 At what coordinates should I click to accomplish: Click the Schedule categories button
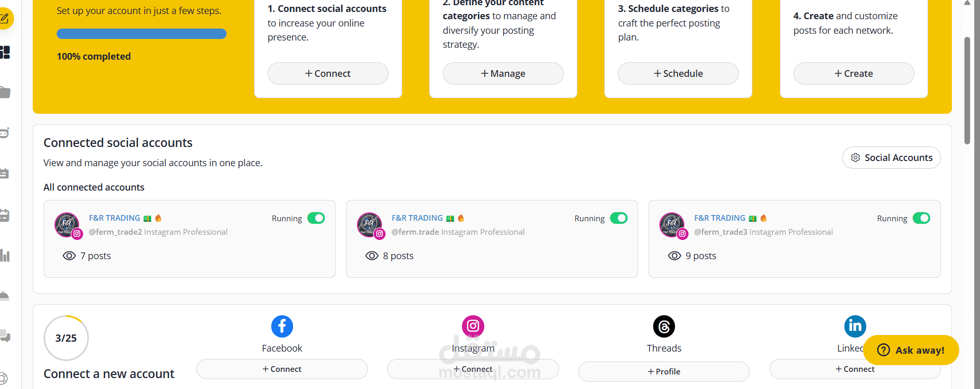coord(678,73)
